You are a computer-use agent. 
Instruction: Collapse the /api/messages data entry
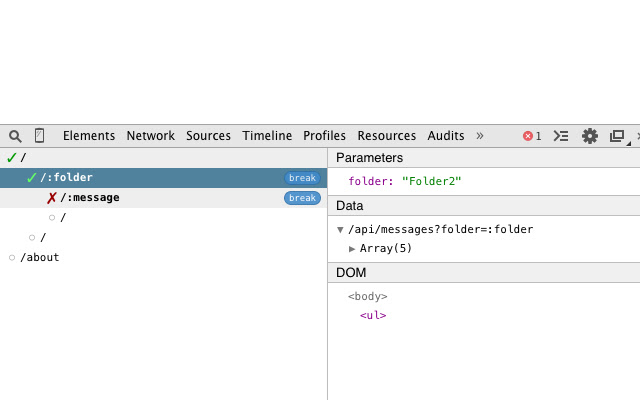(x=340, y=230)
